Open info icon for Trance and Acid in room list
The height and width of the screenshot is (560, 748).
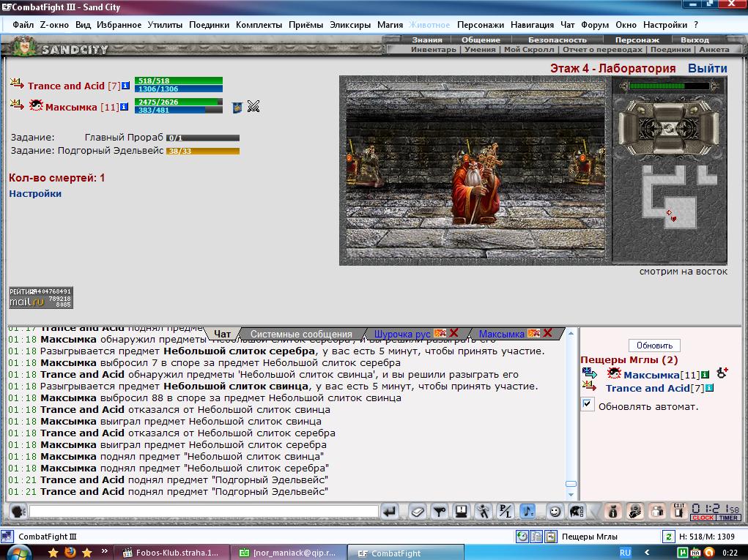pyautogui.click(x=709, y=388)
